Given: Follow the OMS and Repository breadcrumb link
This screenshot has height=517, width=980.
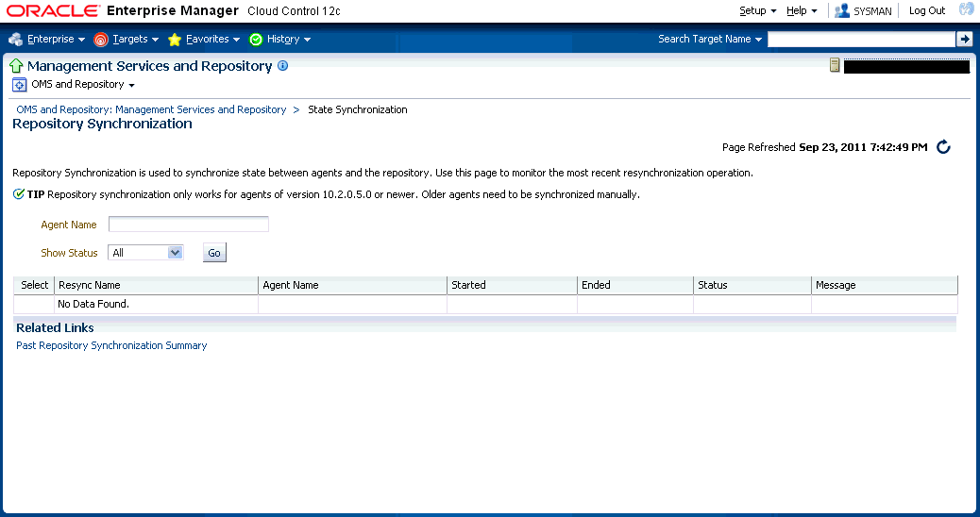Looking at the screenshot, I should 151,109.
